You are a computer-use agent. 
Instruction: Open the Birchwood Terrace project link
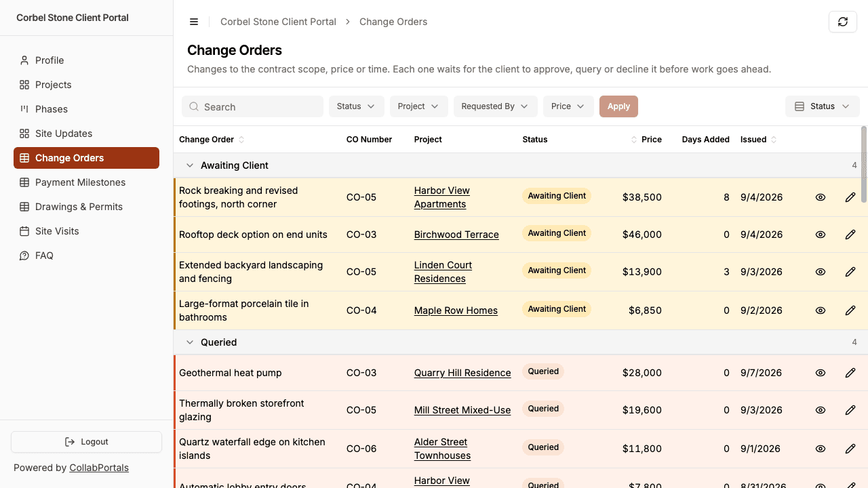coord(456,235)
